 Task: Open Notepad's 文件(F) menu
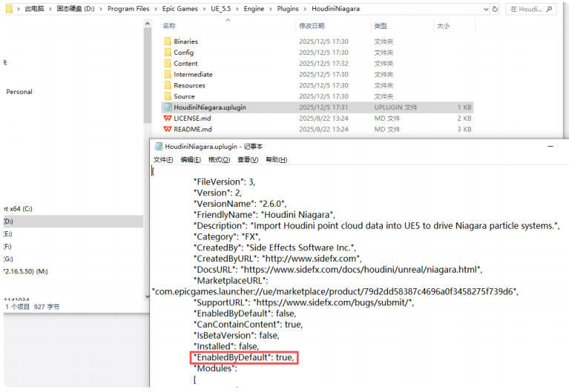(x=163, y=159)
